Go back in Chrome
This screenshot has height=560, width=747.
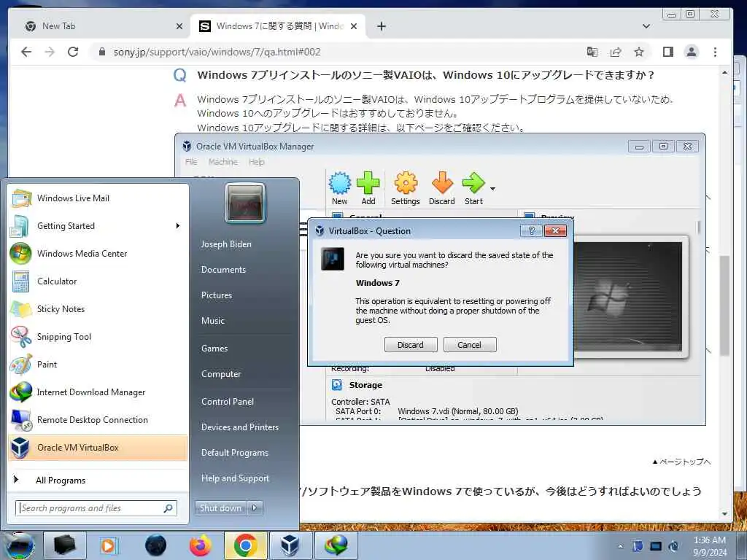pos(26,52)
